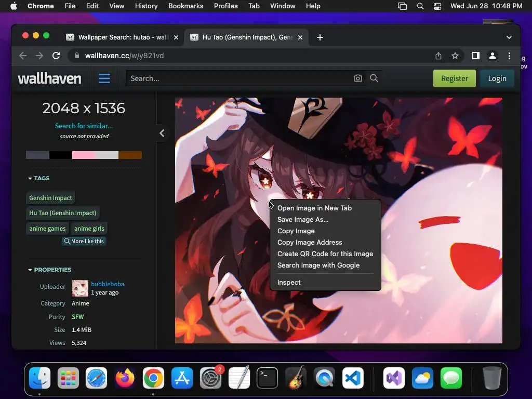Click the address bar URL
This screenshot has width=532, height=399.
[124, 56]
